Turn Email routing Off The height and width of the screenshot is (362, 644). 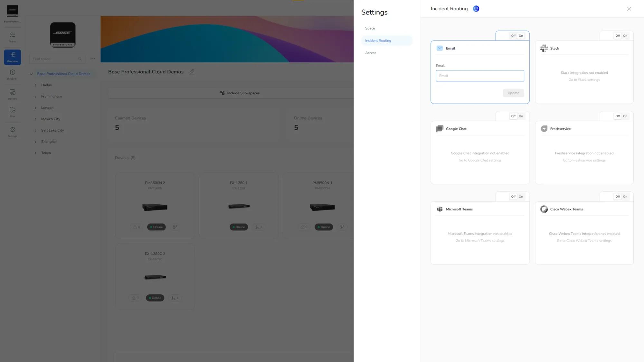click(513, 36)
